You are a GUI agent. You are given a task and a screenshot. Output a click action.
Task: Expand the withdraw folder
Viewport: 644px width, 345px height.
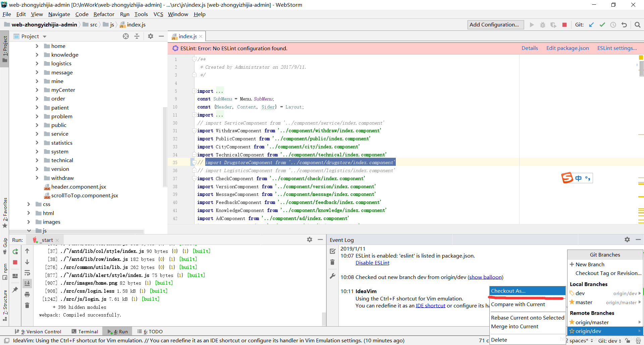tap(37, 178)
